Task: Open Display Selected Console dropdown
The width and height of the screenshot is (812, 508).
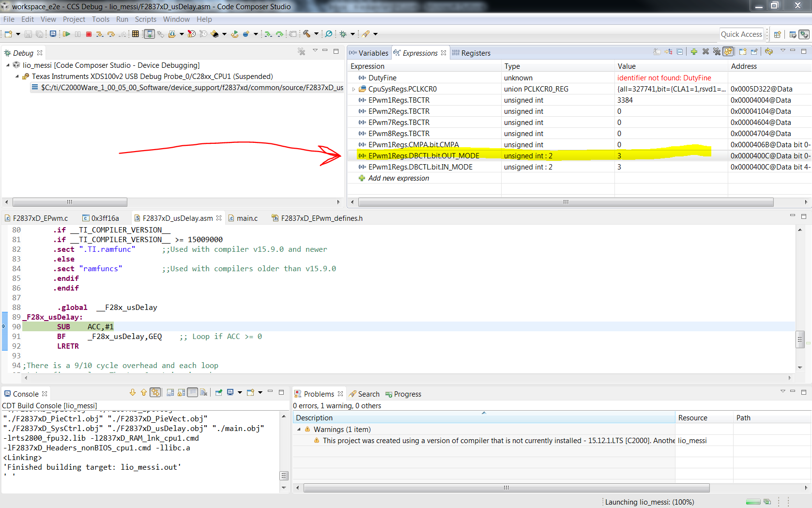Action: coord(240,392)
